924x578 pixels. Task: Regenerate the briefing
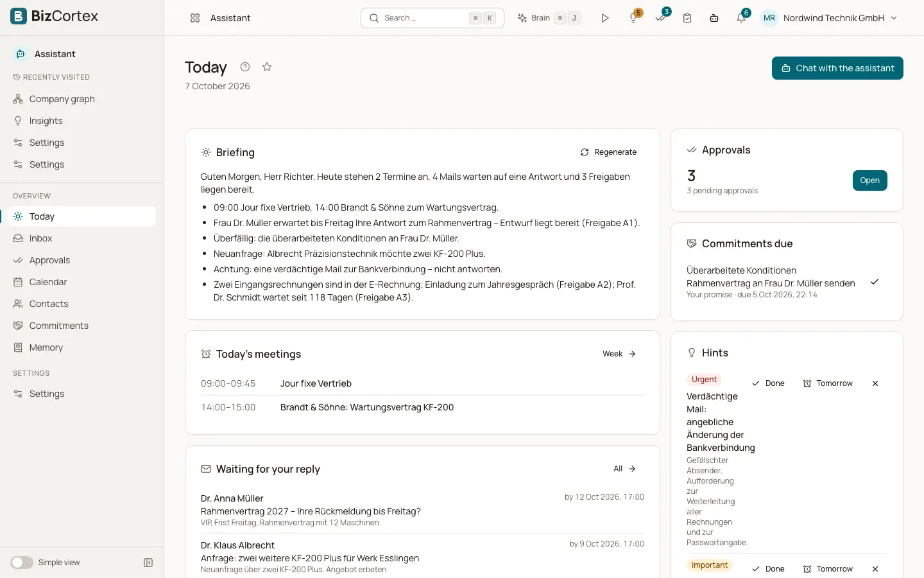(x=608, y=152)
